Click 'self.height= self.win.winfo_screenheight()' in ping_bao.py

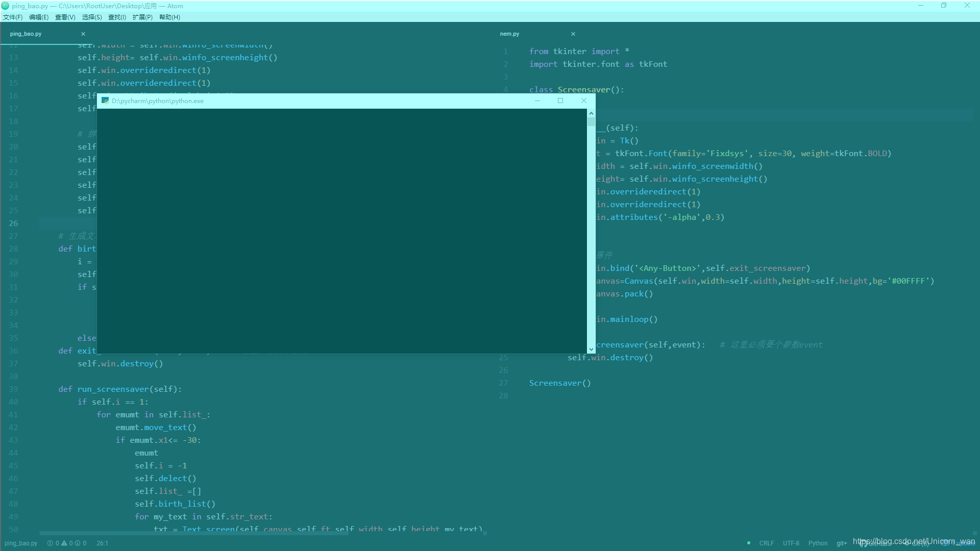[178, 58]
